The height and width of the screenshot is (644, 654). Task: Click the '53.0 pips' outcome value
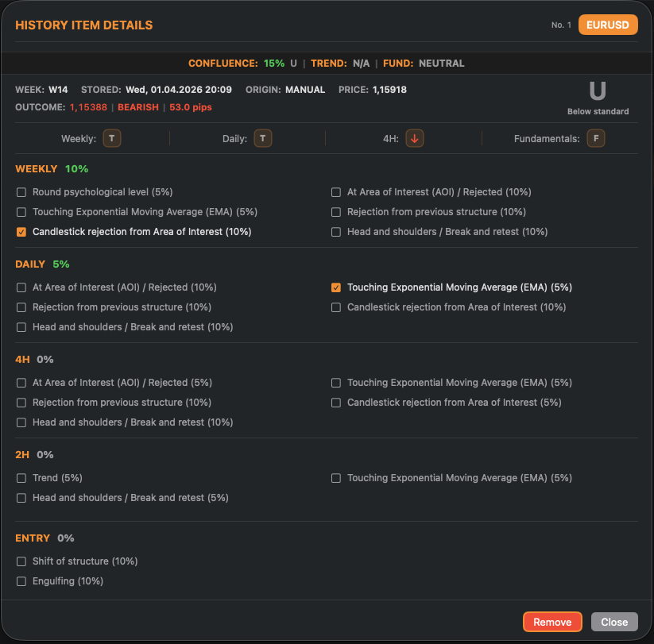[x=191, y=107]
